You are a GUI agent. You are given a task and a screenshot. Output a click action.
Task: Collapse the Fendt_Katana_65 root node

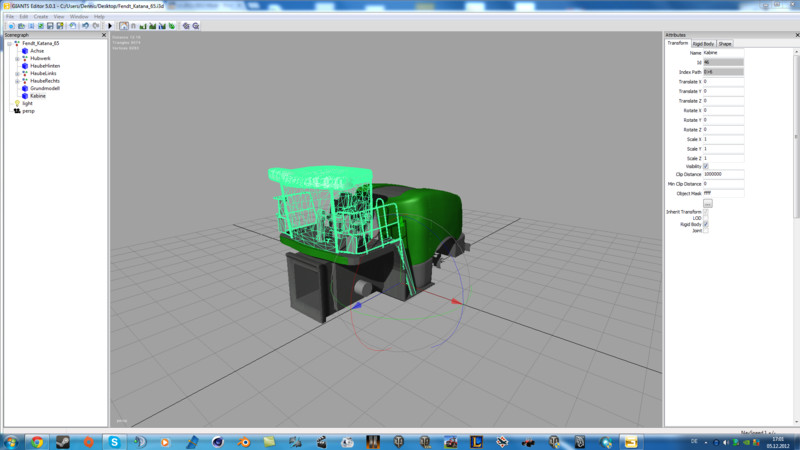point(10,44)
